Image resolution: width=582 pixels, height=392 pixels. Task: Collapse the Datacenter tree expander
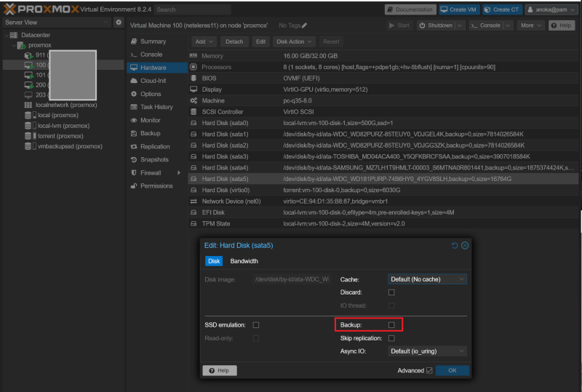[7, 35]
